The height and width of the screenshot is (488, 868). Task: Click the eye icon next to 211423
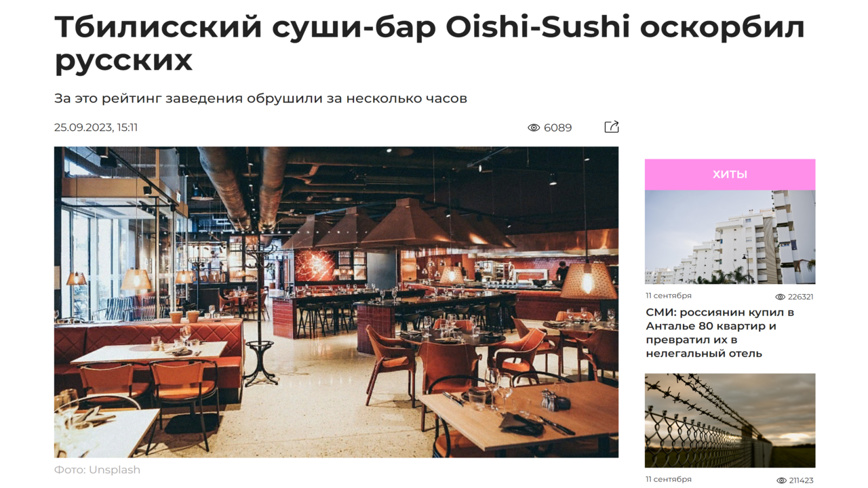781,481
